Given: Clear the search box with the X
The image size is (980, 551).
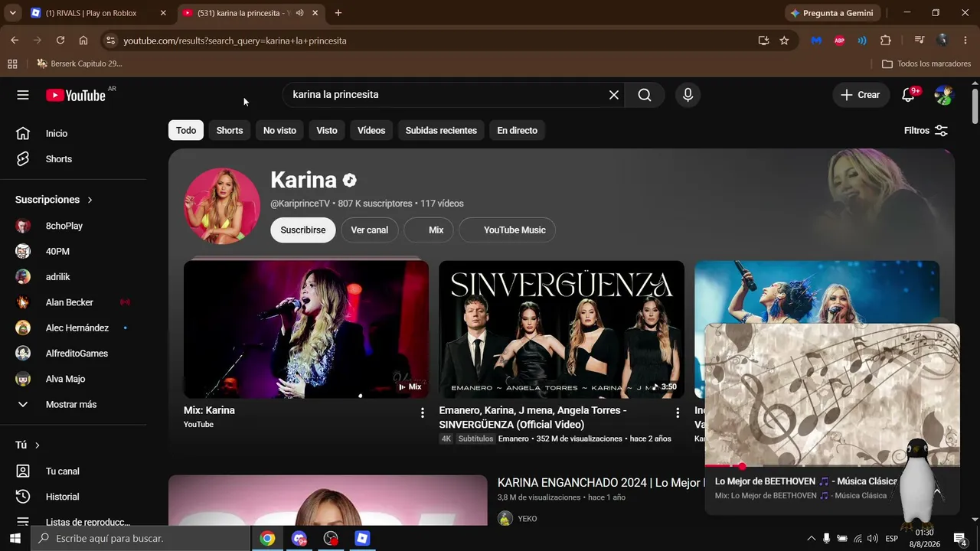Looking at the screenshot, I should click(614, 95).
